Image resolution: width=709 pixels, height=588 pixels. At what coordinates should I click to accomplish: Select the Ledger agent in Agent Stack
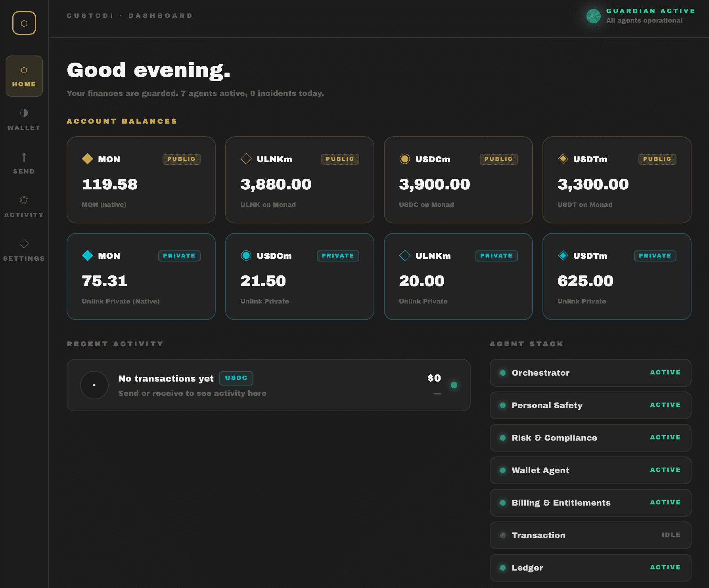pyautogui.click(x=590, y=567)
